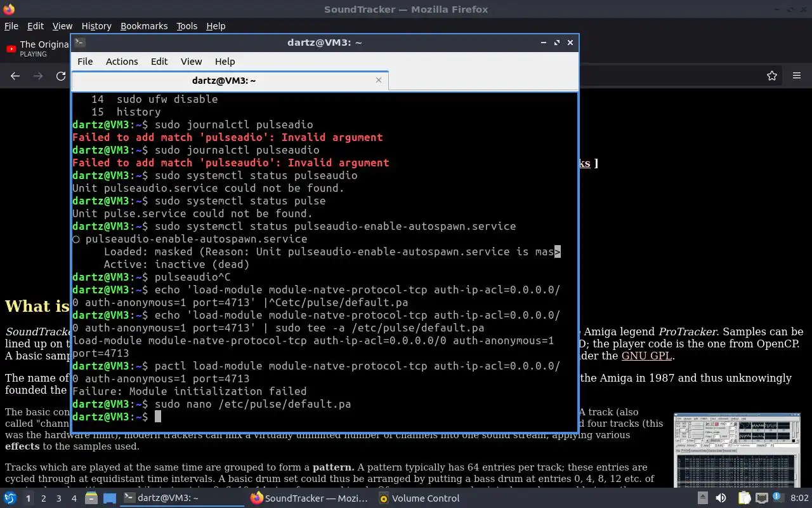Click 'Unit pulse.service could not be found.' line
The image size is (812, 508).
point(192,213)
